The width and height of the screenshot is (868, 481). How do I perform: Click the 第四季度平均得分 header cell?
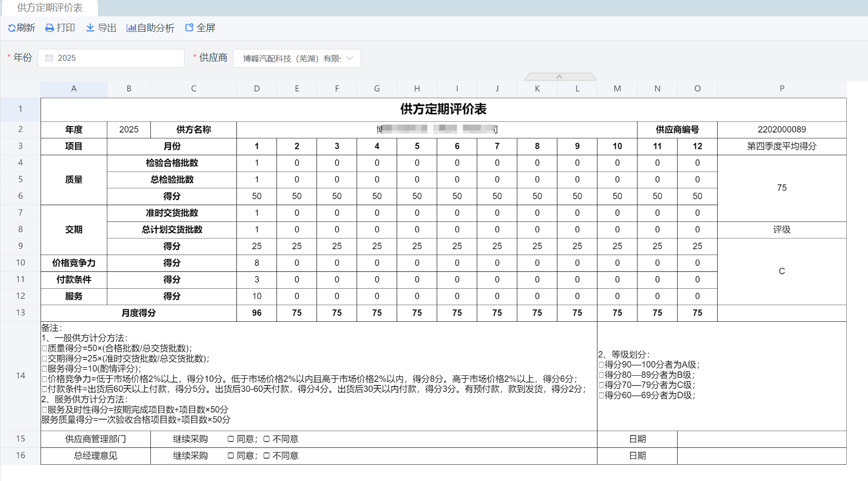[782, 146]
